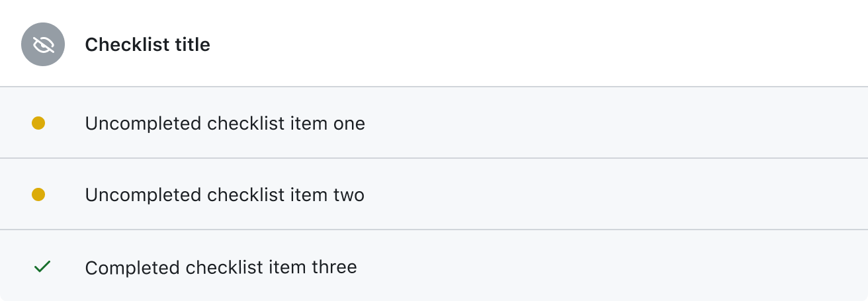868x301 pixels.
Task: Click the crossed-out eye icon in header
Action: click(x=43, y=44)
